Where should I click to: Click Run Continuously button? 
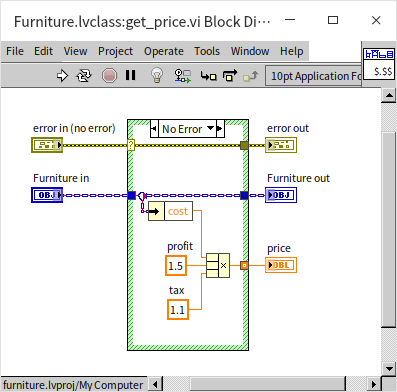[84, 76]
